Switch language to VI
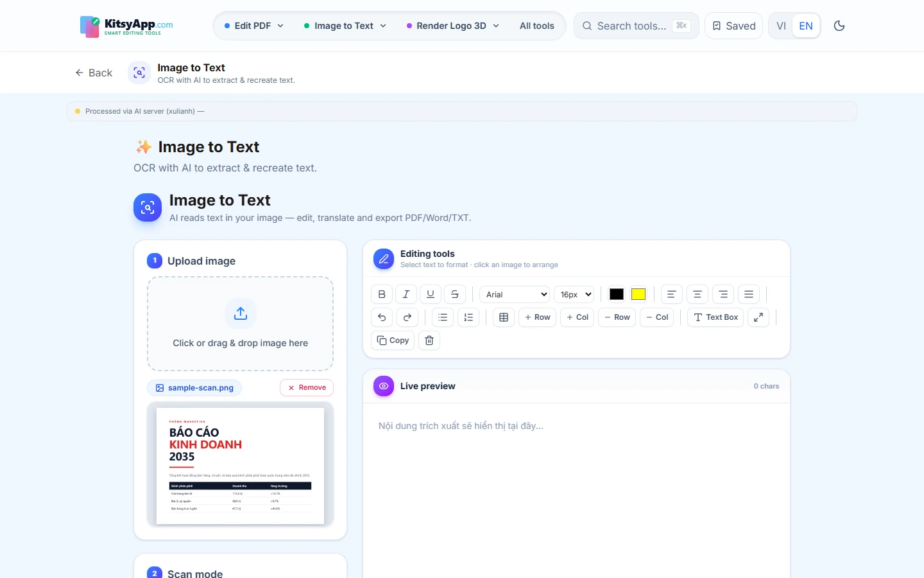Screen dimensions: 924x578 pos(781,26)
